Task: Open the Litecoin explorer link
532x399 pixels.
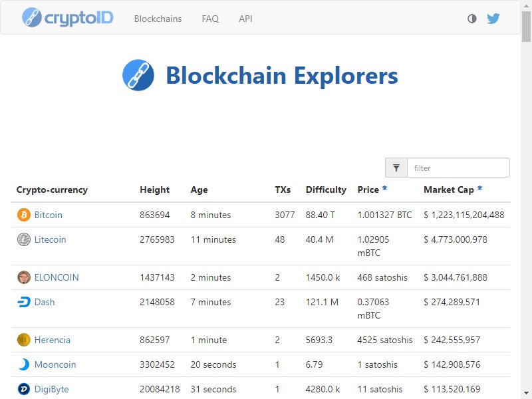Action: (51, 239)
